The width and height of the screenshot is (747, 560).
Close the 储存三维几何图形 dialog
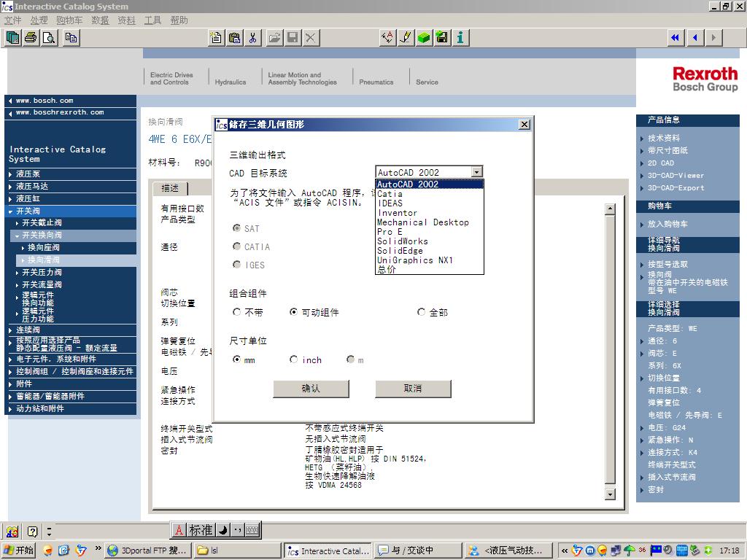point(524,124)
